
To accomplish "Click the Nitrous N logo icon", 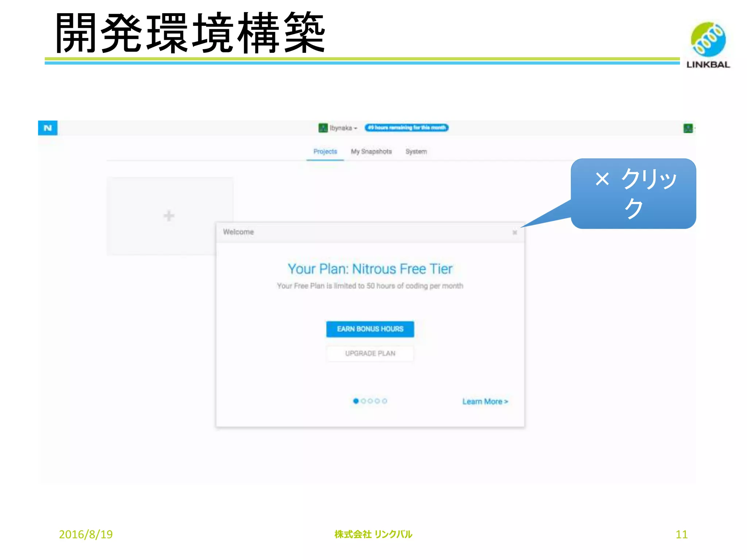I will pos(48,128).
